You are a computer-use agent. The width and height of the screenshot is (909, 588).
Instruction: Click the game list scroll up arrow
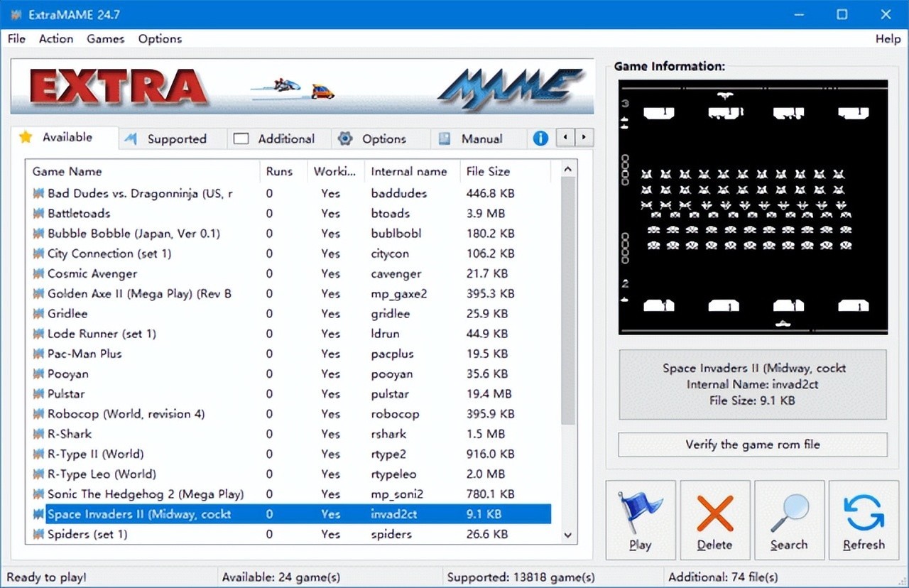click(x=567, y=169)
